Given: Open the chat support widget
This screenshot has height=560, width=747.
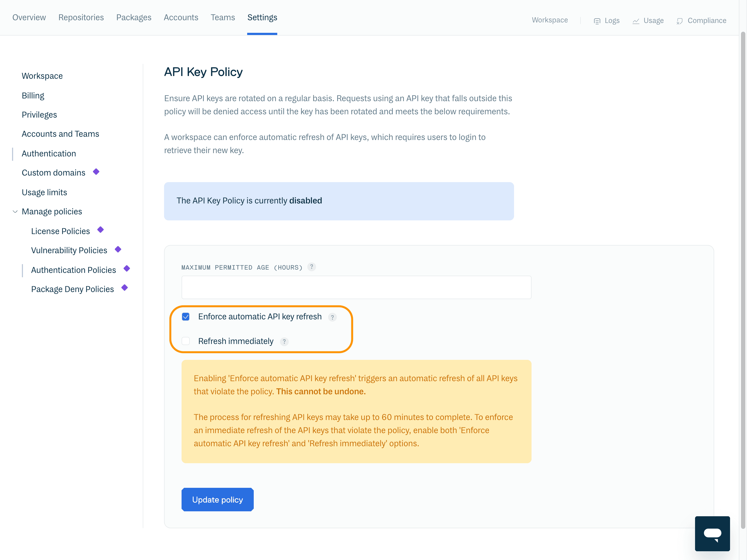Looking at the screenshot, I should point(713,534).
